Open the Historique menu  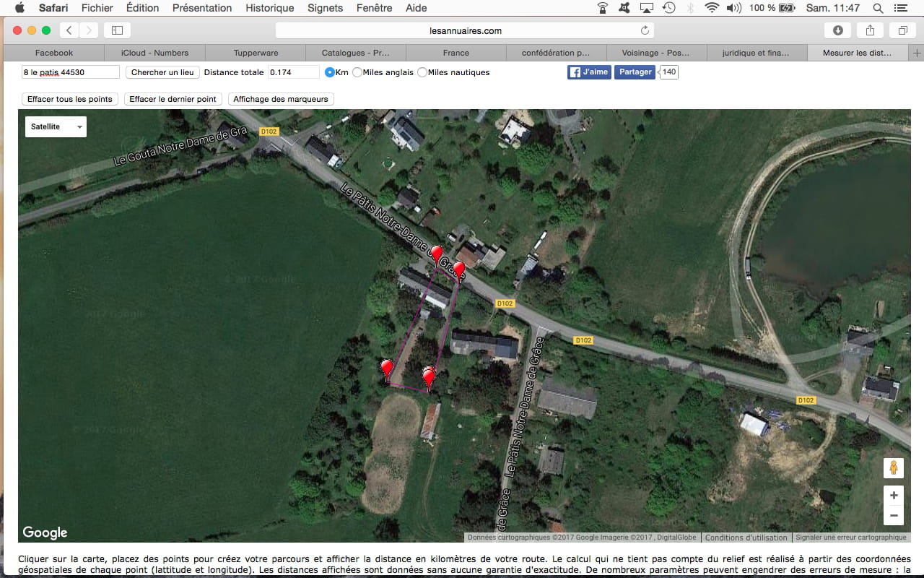pos(269,8)
